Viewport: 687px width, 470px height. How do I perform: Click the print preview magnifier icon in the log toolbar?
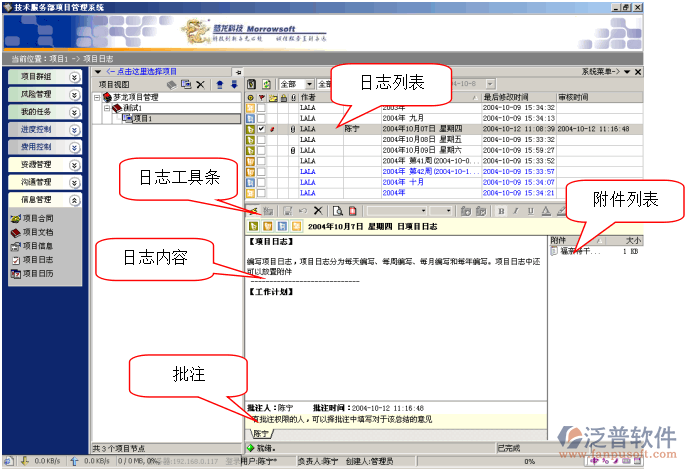point(337,211)
